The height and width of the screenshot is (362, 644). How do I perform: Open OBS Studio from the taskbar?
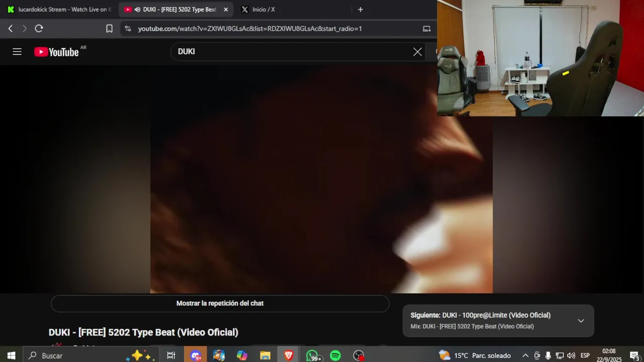(358, 355)
